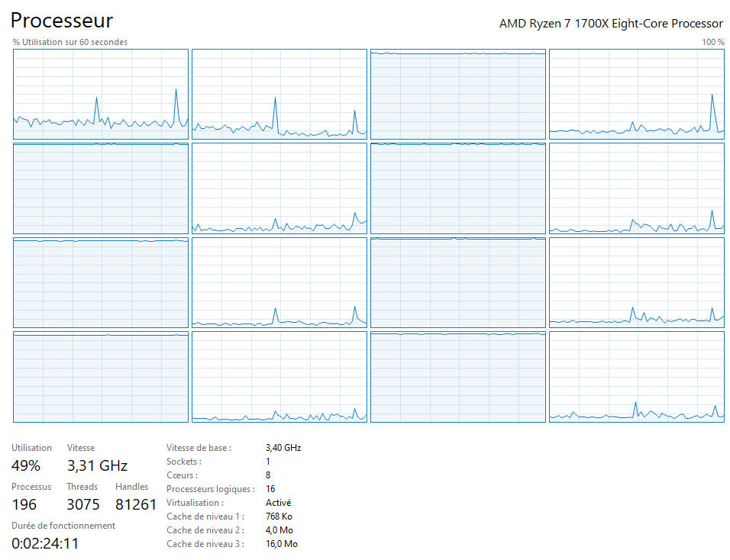
Task: Click the idle shaded core graph in second row
Action: (99, 188)
